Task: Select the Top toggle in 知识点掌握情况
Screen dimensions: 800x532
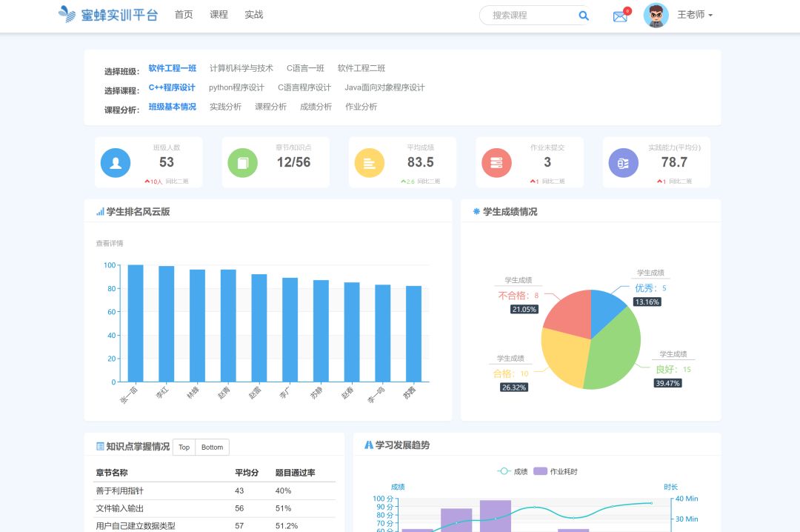Action: [184, 447]
